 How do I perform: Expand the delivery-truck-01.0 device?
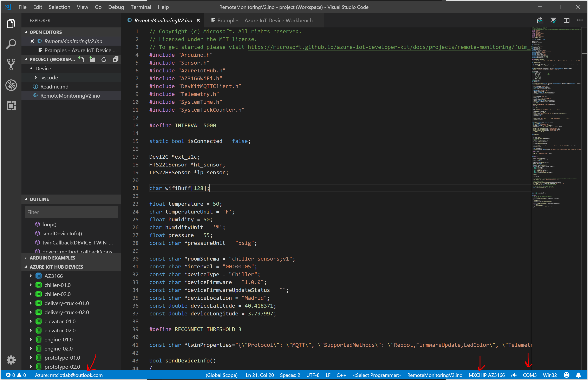click(x=31, y=303)
